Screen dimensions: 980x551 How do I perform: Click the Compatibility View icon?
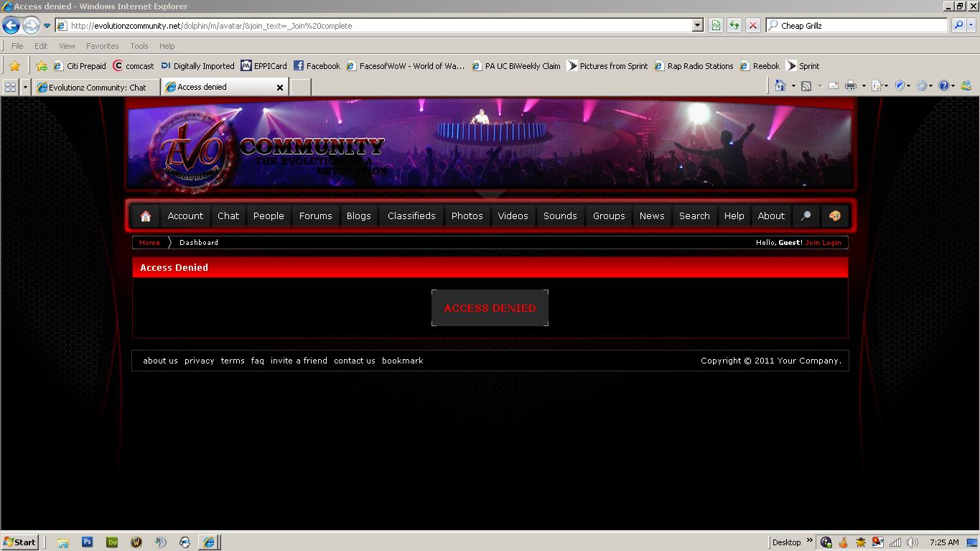click(x=716, y=26)
